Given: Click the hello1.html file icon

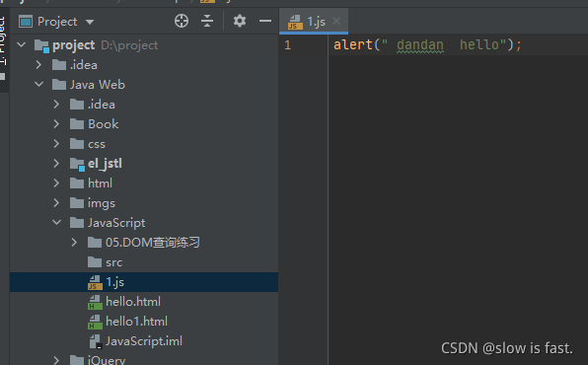Looking at the screenshot, I should tap(95, 322).
